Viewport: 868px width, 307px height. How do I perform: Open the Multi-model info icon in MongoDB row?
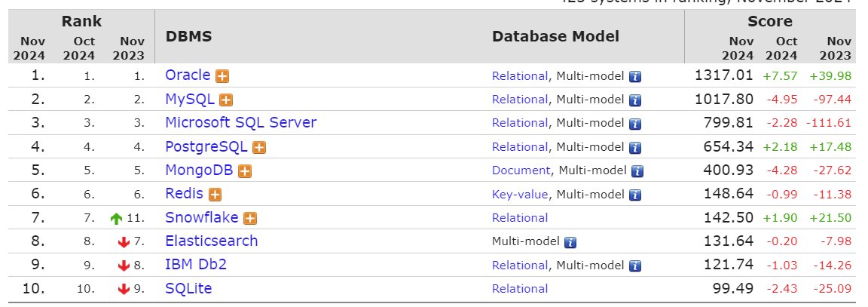pyautogui.click(x=637, y=171)
